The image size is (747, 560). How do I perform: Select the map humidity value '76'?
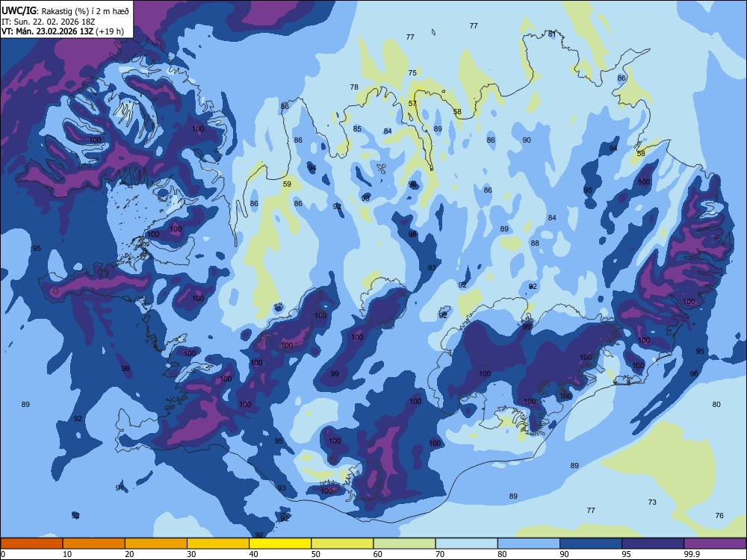[x=719, y=515]
